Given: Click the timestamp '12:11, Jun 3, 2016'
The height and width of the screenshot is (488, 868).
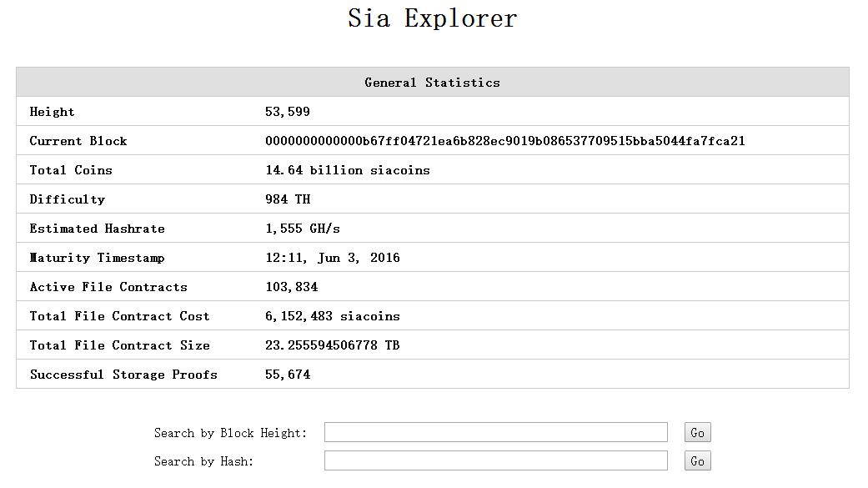Looking at the screenshot, I should click(x=333, y=258).
